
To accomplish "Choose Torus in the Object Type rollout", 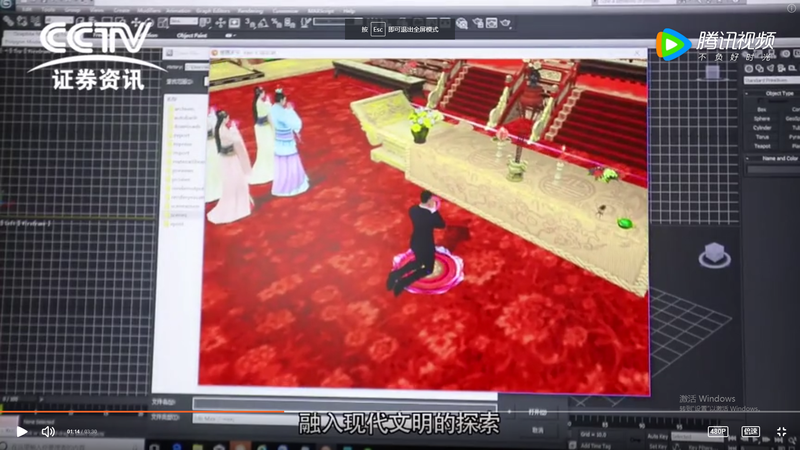I will [762, 137].
